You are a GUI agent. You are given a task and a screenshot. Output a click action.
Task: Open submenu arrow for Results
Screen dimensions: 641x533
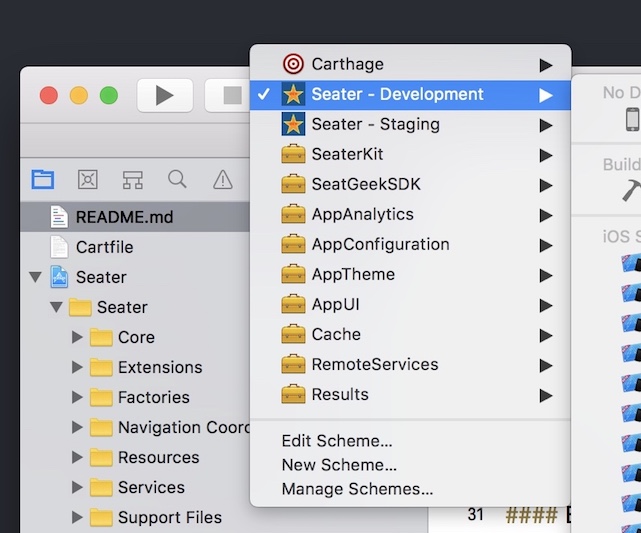click(x=546, y=395)
